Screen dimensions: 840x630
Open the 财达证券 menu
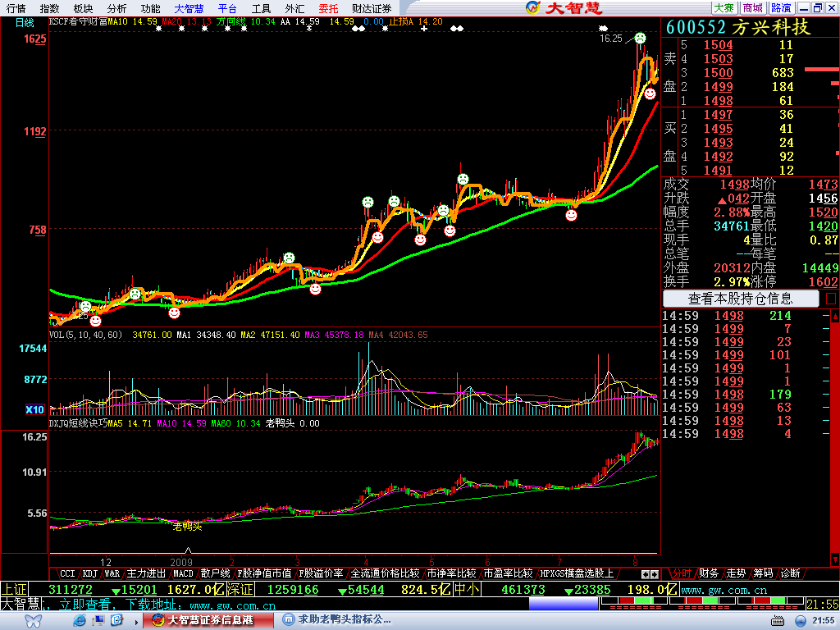(372, 8)
